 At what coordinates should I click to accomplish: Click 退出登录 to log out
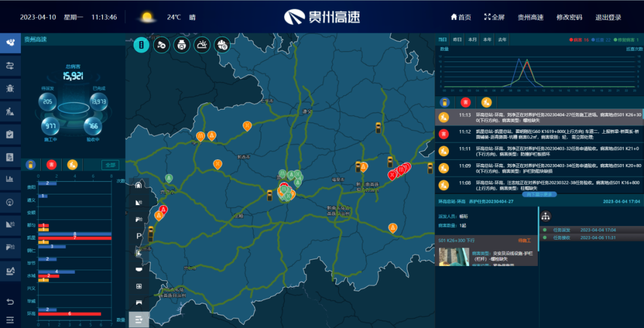coord(608,17)
